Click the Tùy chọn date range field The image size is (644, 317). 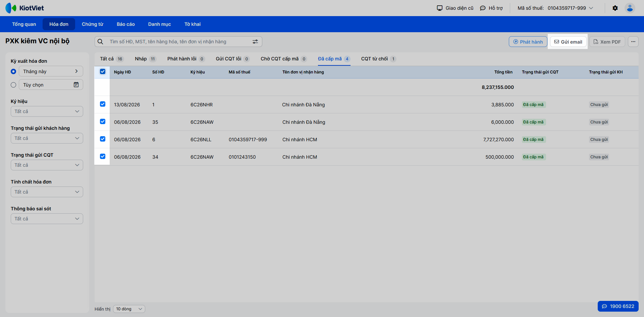coord(51,85)
